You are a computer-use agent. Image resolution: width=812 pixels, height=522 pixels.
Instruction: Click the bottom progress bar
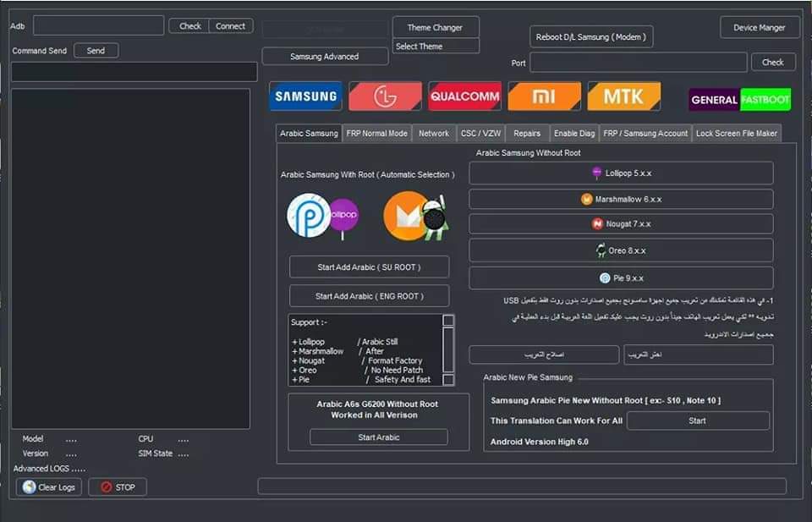pos(522,486)
